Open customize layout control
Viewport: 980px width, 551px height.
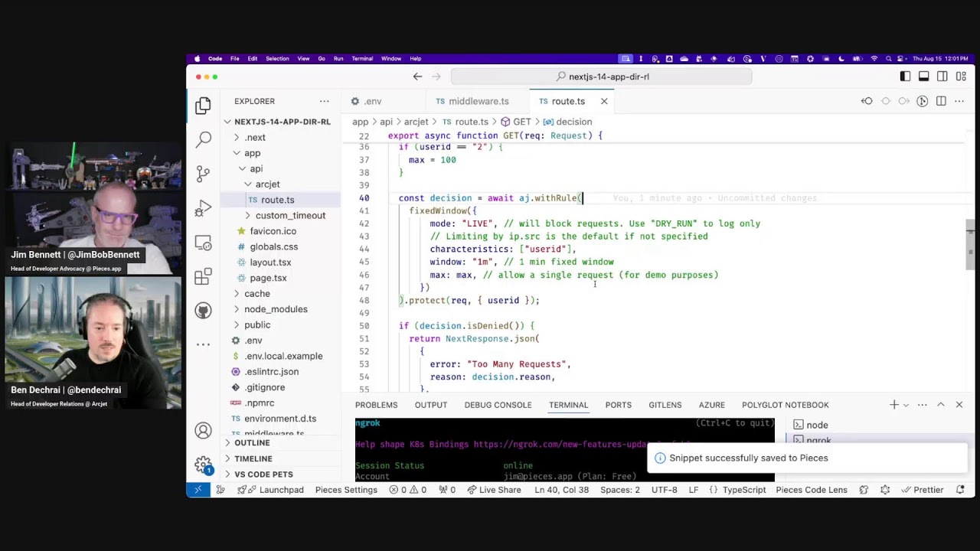click(x=961, y=77)
